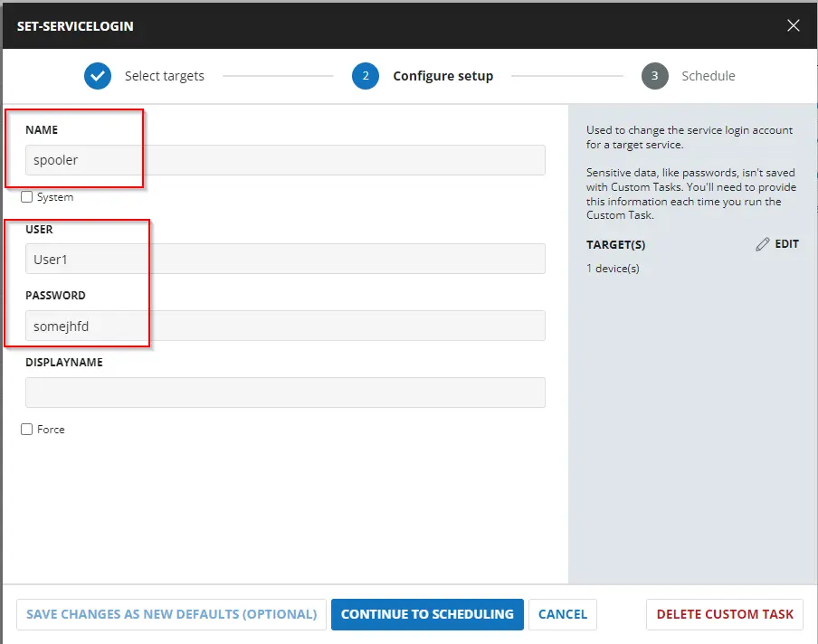Click the 1 device(s) target count

[613, 269]
